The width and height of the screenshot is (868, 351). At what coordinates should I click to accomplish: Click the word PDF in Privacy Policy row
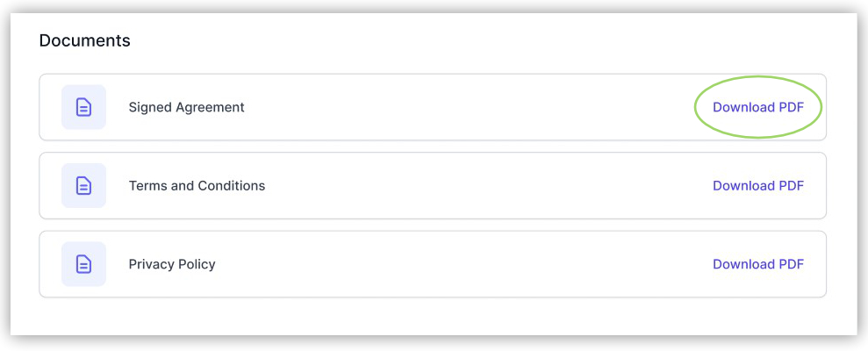click(791, 264)
